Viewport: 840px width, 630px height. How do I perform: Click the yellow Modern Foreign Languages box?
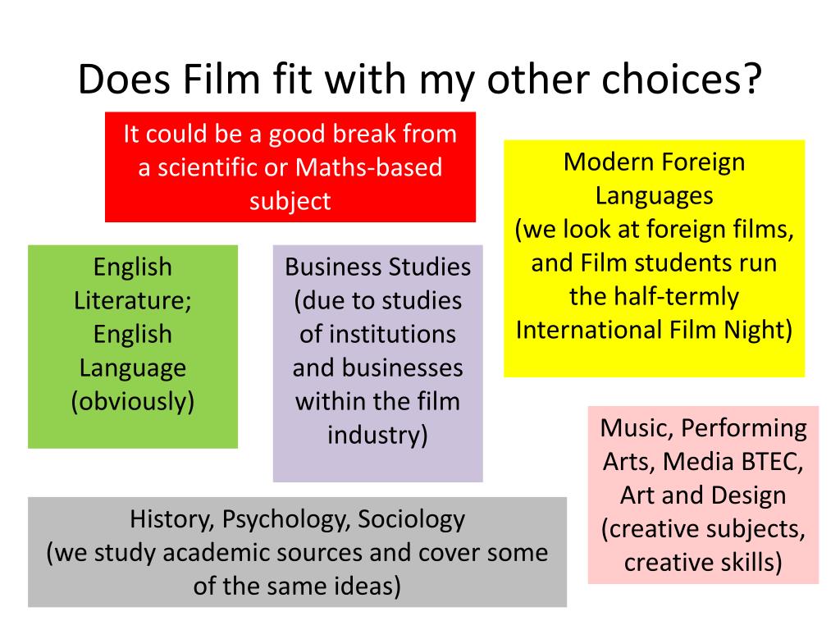click(x=654, y=258)
